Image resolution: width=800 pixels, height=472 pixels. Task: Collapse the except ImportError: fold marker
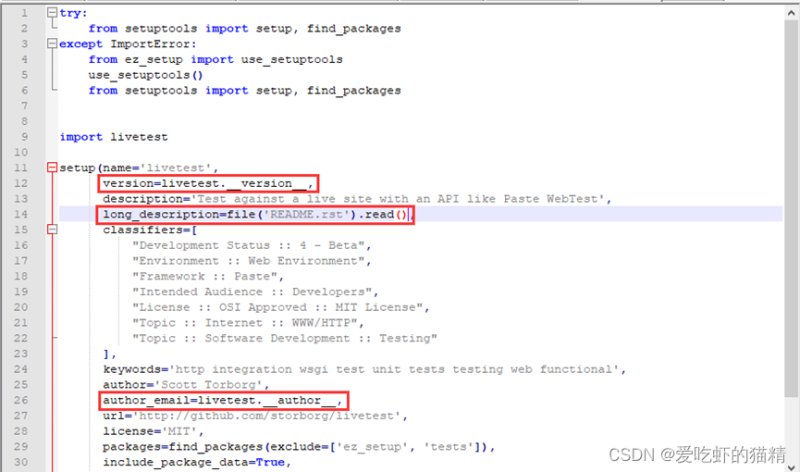pyautogui.click(x=52, y=44)
